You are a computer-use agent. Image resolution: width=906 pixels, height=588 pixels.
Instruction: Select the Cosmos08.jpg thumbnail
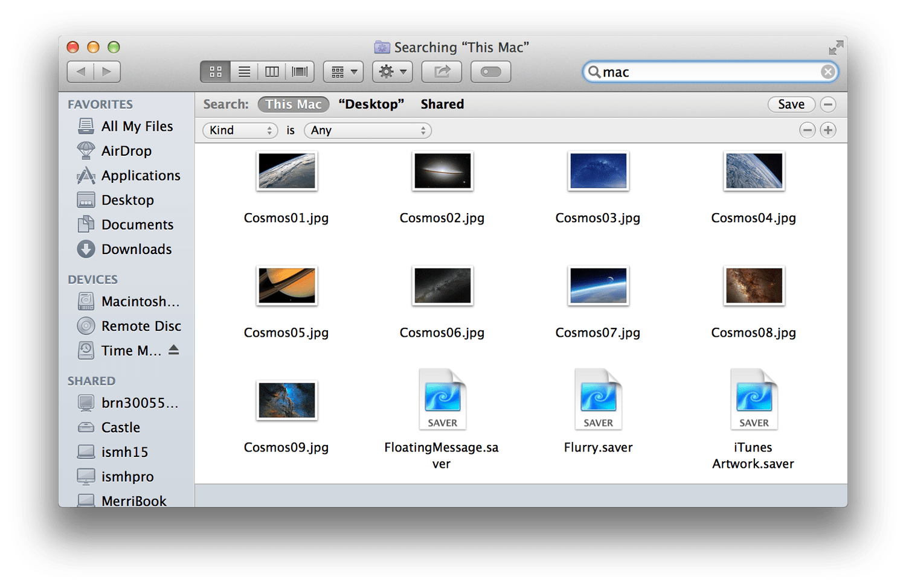click(x=754, y=286)
